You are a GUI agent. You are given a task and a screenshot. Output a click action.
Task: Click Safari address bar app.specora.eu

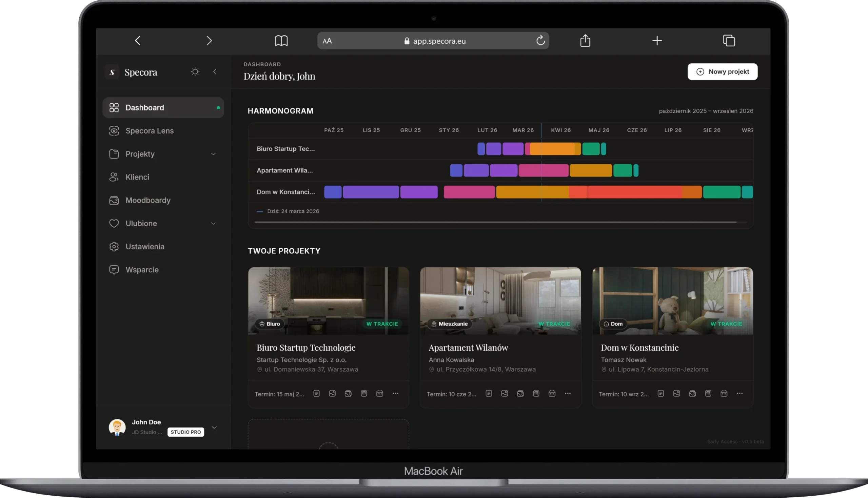tap(433, 41)
